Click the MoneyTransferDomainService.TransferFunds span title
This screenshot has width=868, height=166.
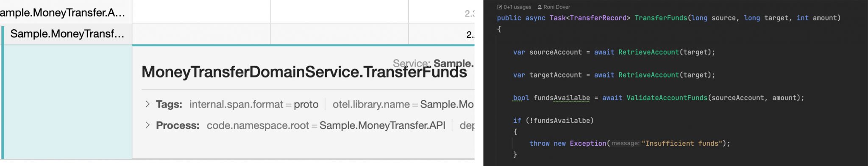coord(304,72)
